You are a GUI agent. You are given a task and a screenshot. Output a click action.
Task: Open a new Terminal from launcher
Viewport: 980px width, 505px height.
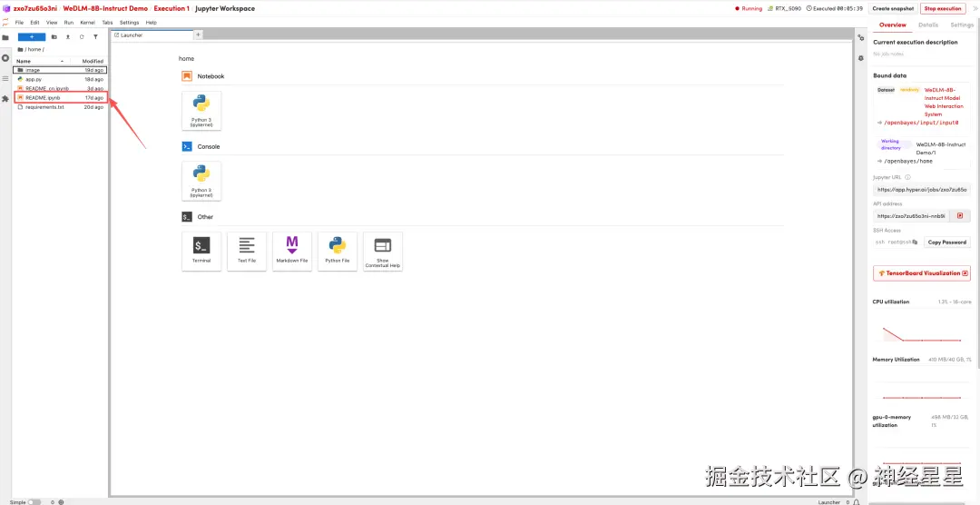[201, 251]
